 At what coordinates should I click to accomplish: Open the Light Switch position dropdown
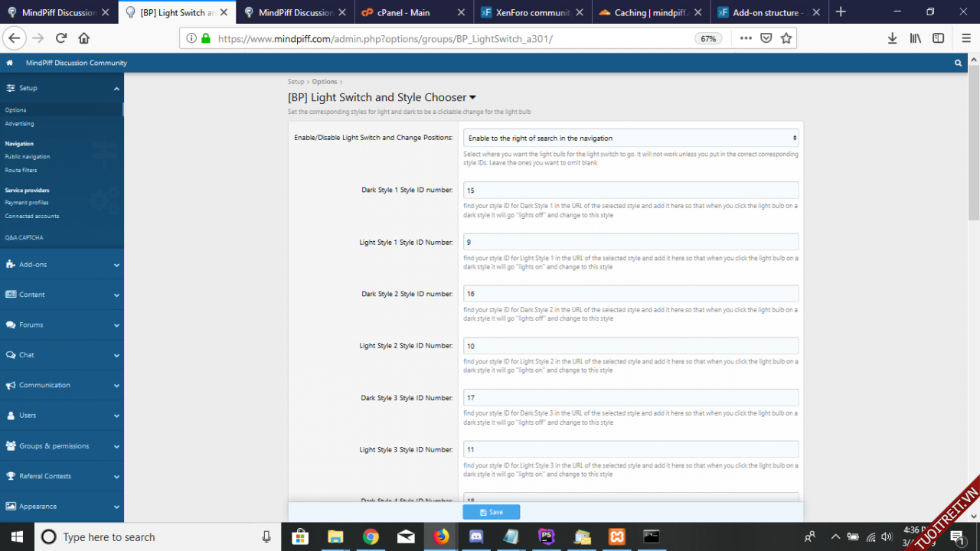631,139
